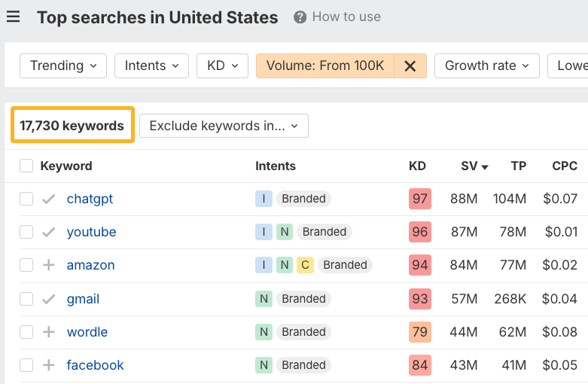Click the KD score 97 badge

pos(420,199)
